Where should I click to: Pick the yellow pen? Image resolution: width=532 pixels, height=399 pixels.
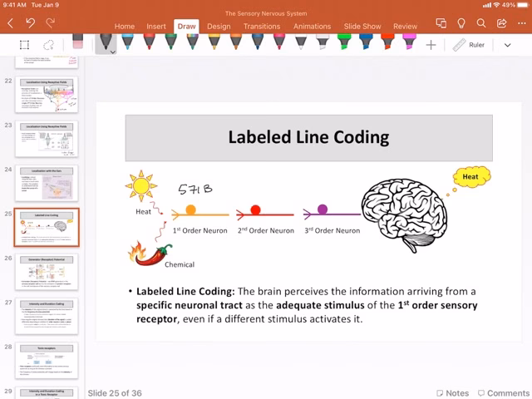click(214, 42)
